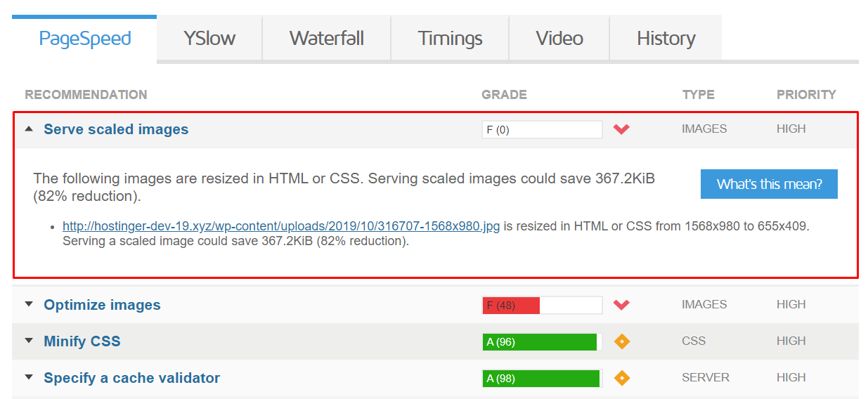This screenshot has height=399, width=868.
Task: Click orange diamond icon for cache validator row
Action: pyautogui.click(x=621, y=378)
